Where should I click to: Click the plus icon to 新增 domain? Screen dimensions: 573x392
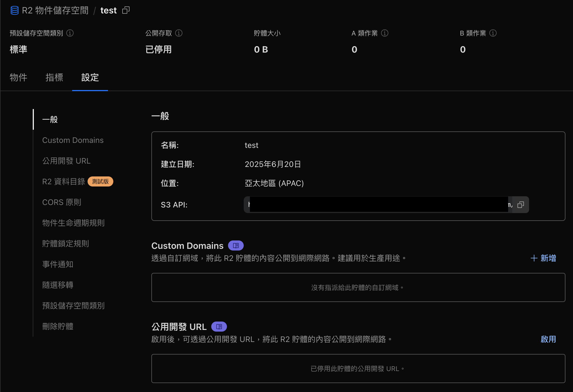534,258
